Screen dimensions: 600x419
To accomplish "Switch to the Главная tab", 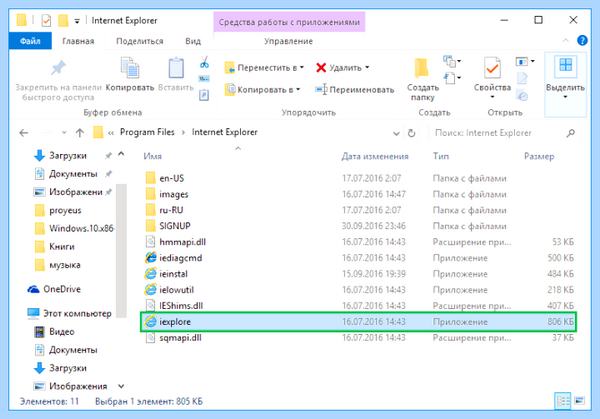I will [x=78, y=41].
